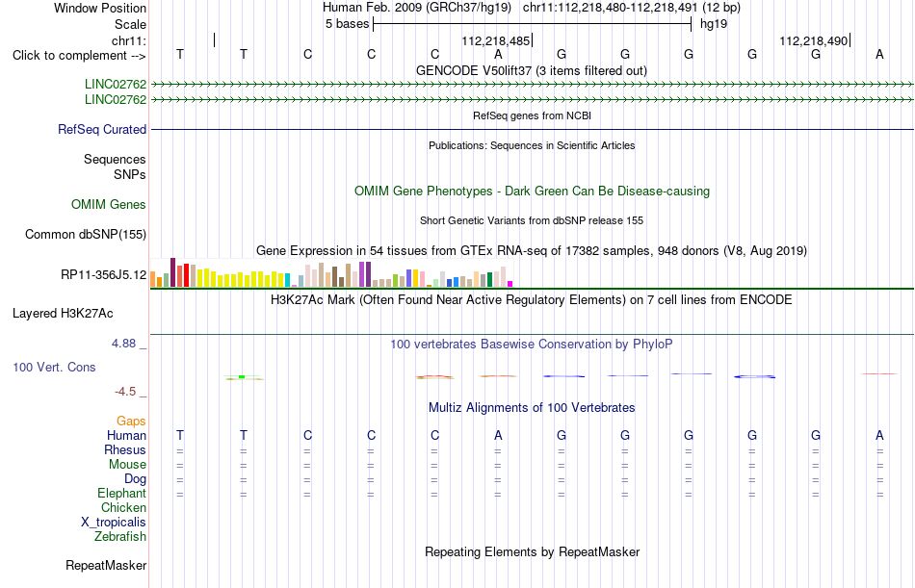The image size is (915, 588).
Task: Click the 'Click to complement -->' label
Action: pos(79,56)
